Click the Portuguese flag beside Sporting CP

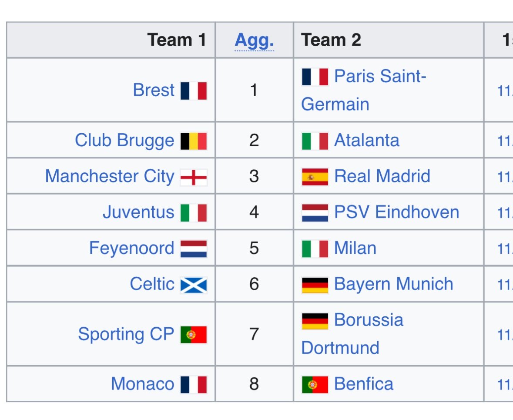[x=194, y=334]
